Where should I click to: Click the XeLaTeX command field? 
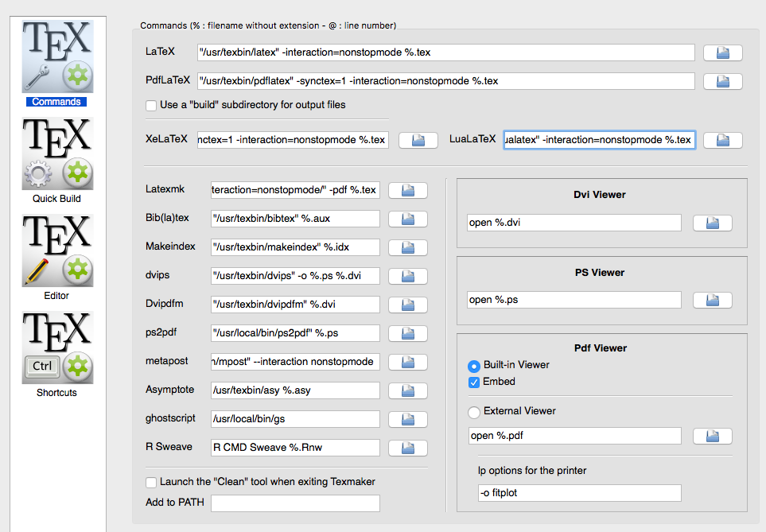point(293,140)
